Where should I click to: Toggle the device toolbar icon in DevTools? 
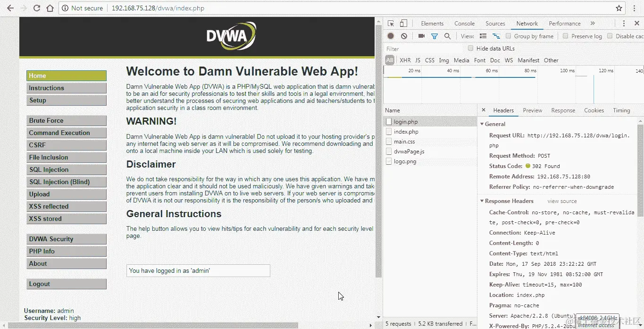(x=403, y=24)
